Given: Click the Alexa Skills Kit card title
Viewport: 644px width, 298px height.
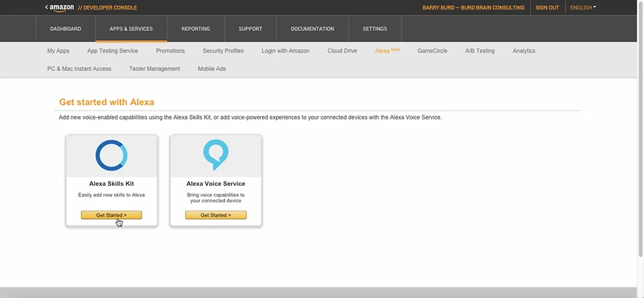Looking at the screenshot, I should [x=111, y=184].
